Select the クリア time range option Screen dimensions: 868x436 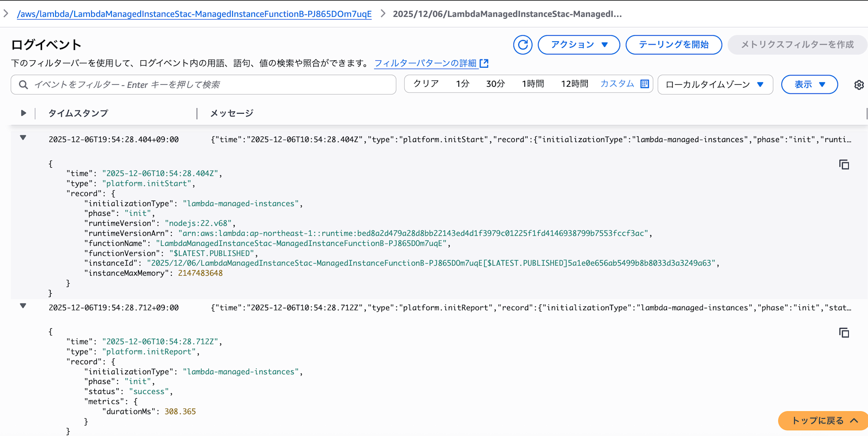coord(426,84)
